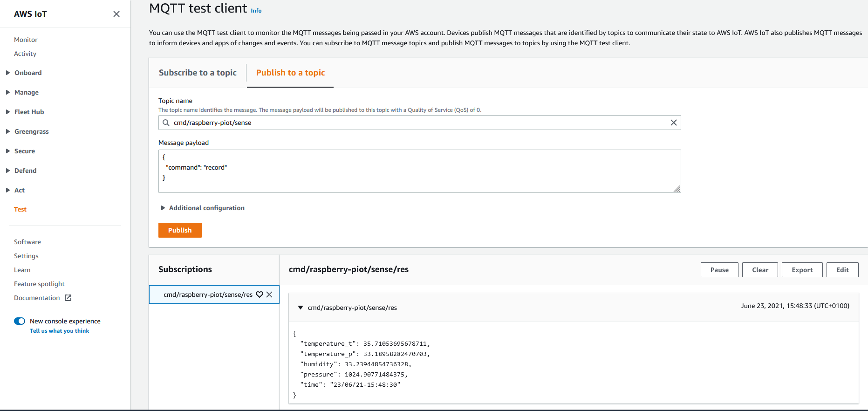This screenshot has height=411, width=868.
Task: Expand the Onboard menu section
Action: (8, 73)
